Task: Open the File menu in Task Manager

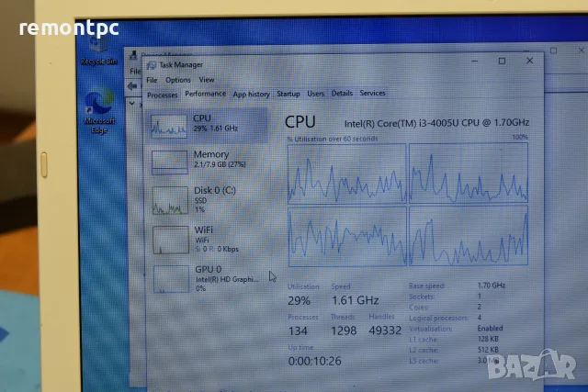Action: click(152, 80)
